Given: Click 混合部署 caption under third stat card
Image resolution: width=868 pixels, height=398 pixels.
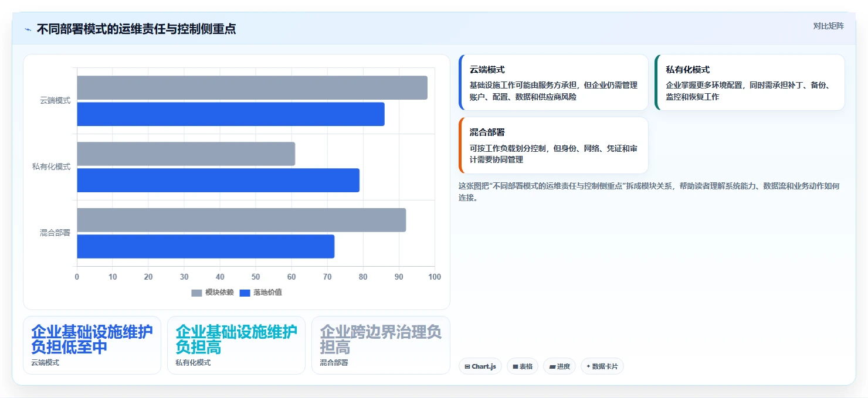Looking at the screenshot, I should pyautogui.click(x=334, y=363).
